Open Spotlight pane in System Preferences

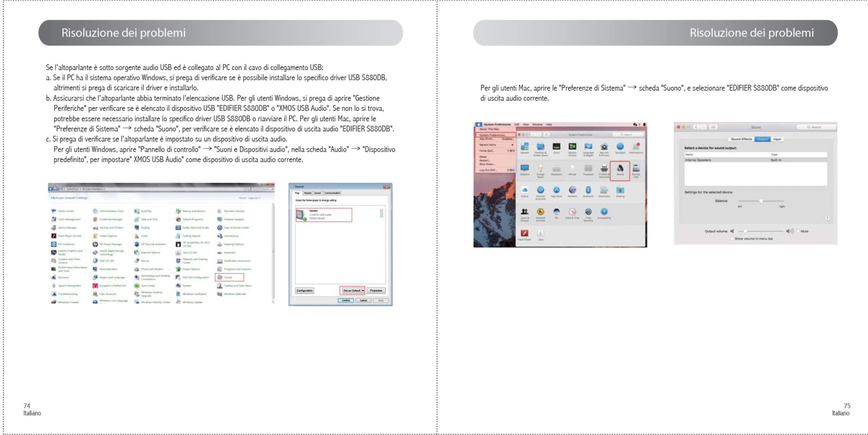(x=620, y=148)
